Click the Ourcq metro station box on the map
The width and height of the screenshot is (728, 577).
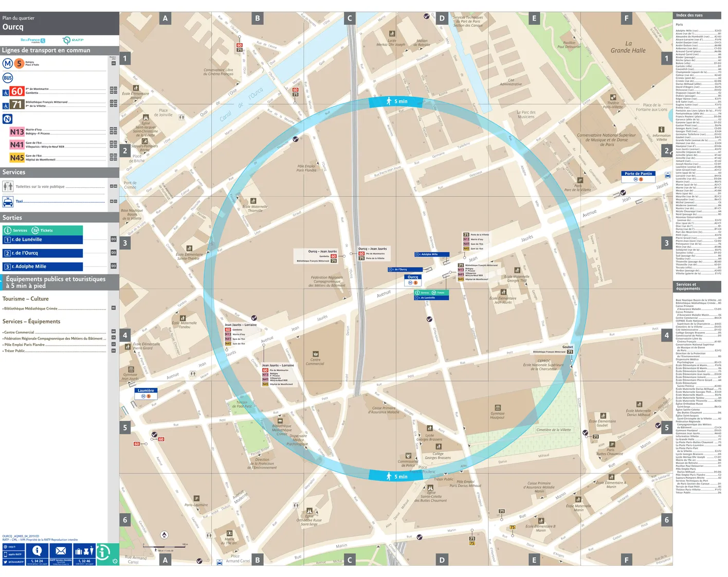[413, 280]
